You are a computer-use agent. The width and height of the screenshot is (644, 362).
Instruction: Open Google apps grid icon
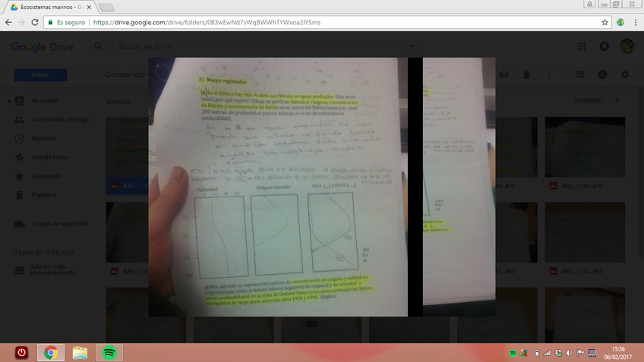point(582,46)
